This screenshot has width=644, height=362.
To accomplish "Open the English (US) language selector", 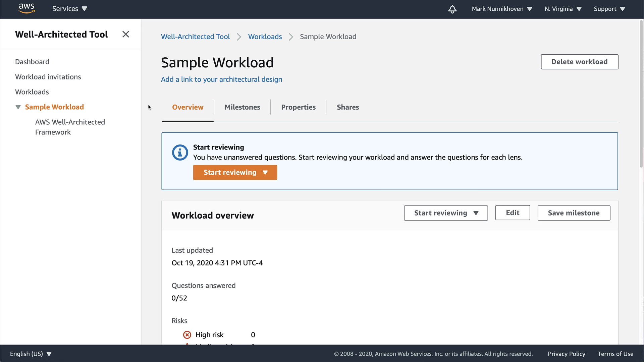I will pos(31,354).
